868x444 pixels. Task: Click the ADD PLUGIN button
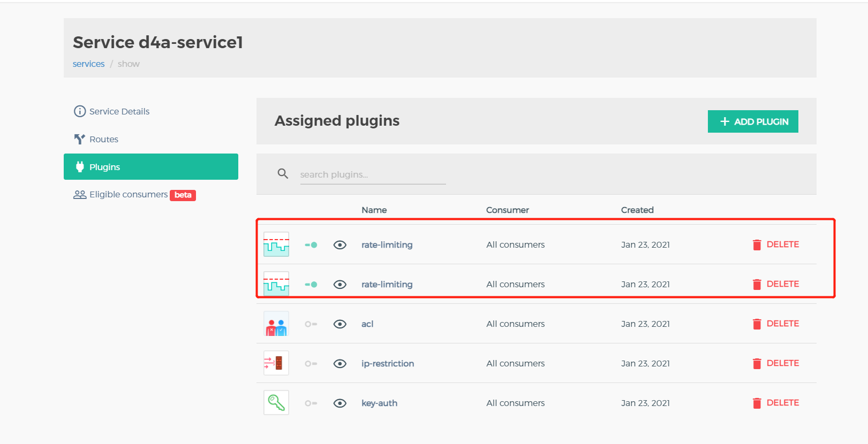click(753, 121)
